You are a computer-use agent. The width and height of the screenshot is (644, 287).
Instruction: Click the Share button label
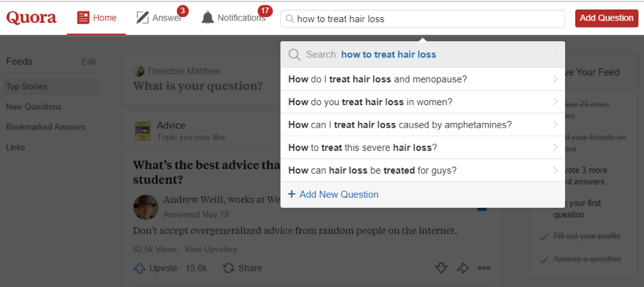250,268
